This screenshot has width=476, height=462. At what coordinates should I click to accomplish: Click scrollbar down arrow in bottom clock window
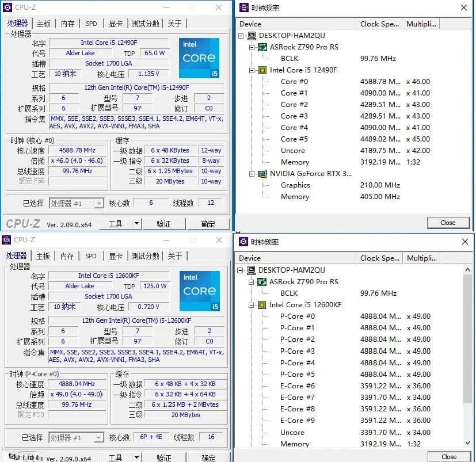[467, 443]
